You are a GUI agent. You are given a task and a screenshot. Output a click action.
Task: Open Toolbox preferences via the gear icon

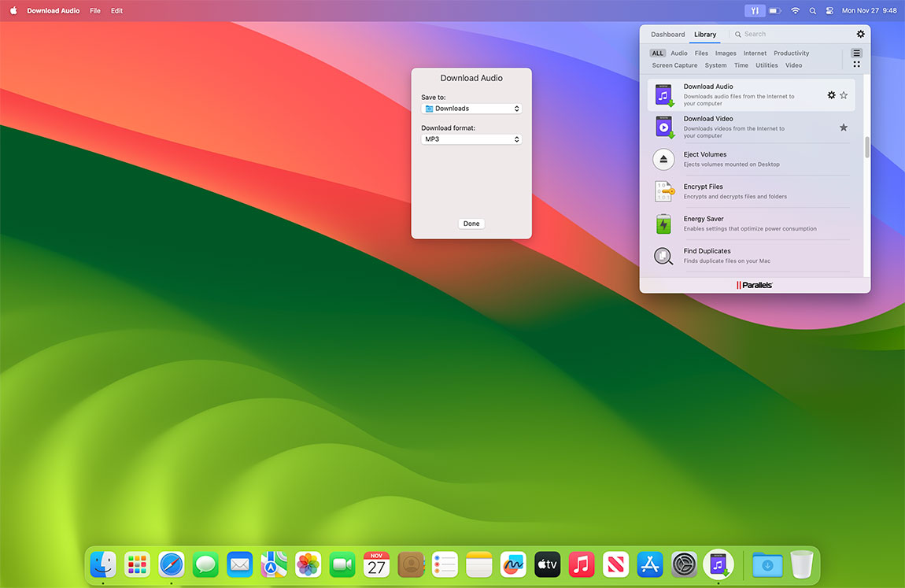point(860,34)
